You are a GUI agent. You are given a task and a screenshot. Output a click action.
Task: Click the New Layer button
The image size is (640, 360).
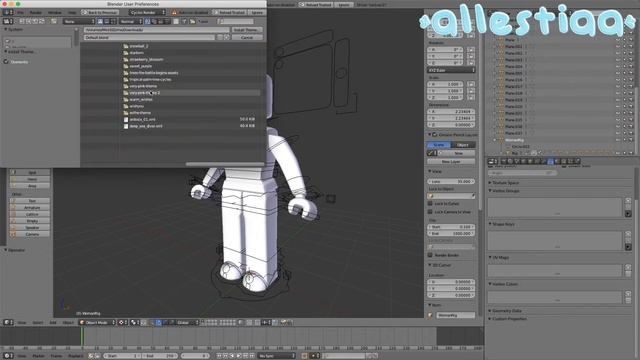coord(451,162)
